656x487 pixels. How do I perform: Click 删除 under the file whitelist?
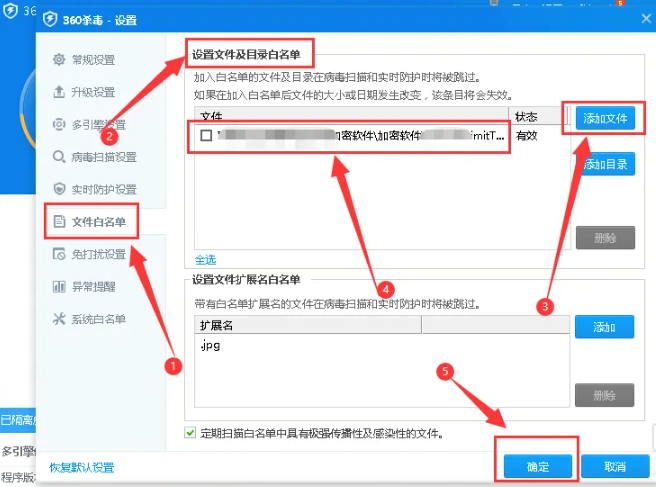pos(605,238)
